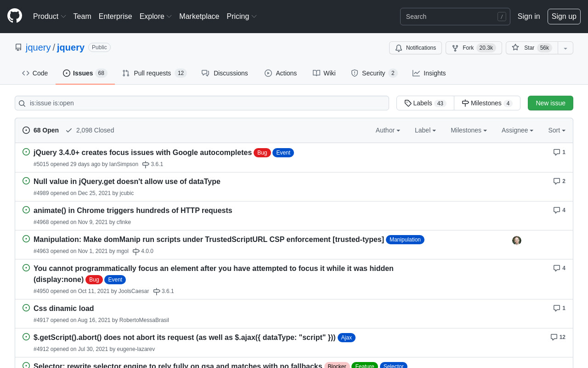
Task: Click comment icon on issue #4989
Action: pyautogui.click(x=557, y=181)
